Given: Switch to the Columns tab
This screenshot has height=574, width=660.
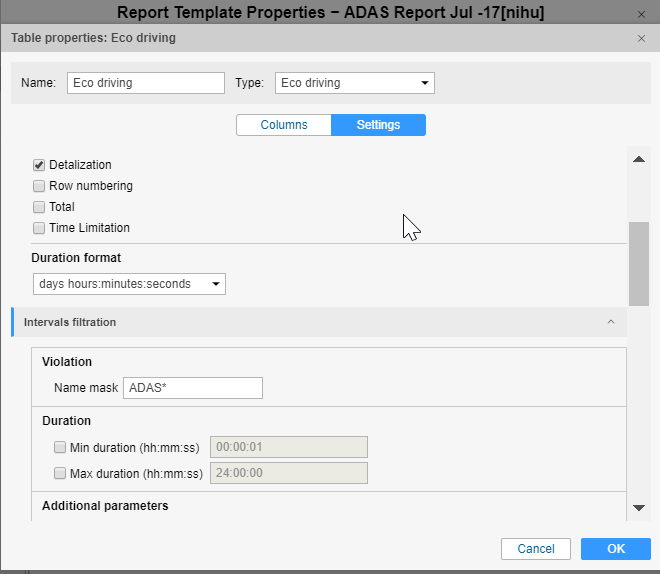Looking at the screenshot, I should pos(284,125).
